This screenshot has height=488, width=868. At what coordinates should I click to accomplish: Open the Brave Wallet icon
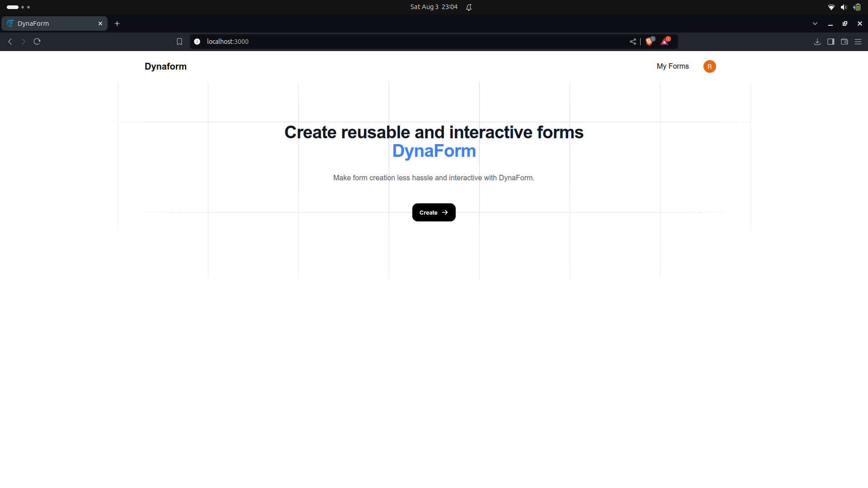(844, 42)
